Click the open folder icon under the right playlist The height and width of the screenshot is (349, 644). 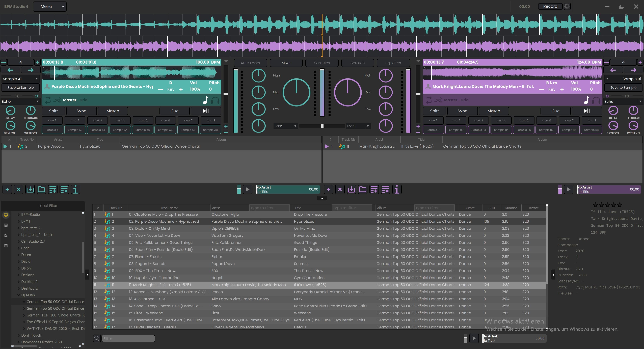[x=363, y=189]
